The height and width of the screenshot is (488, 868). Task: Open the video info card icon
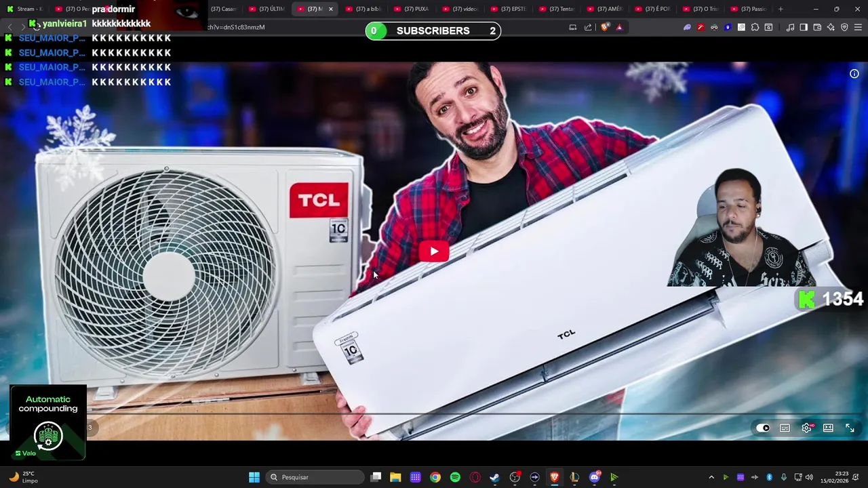pyautogui.click(x=854, y=74)
